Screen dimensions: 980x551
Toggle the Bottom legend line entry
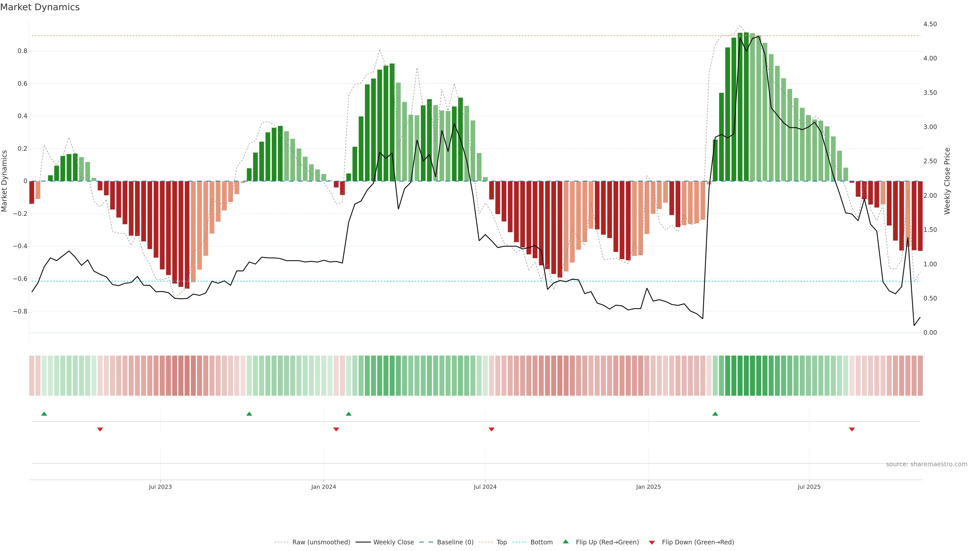(541, 542)
